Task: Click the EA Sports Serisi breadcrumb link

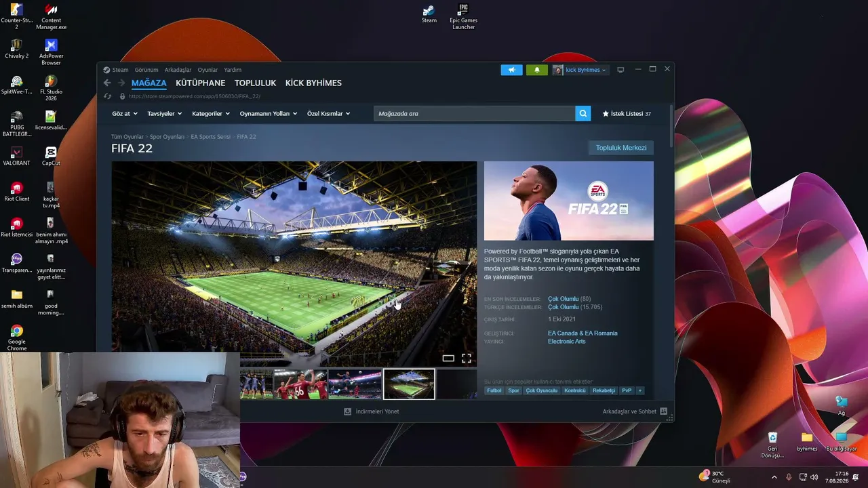Action: [211, 137]
